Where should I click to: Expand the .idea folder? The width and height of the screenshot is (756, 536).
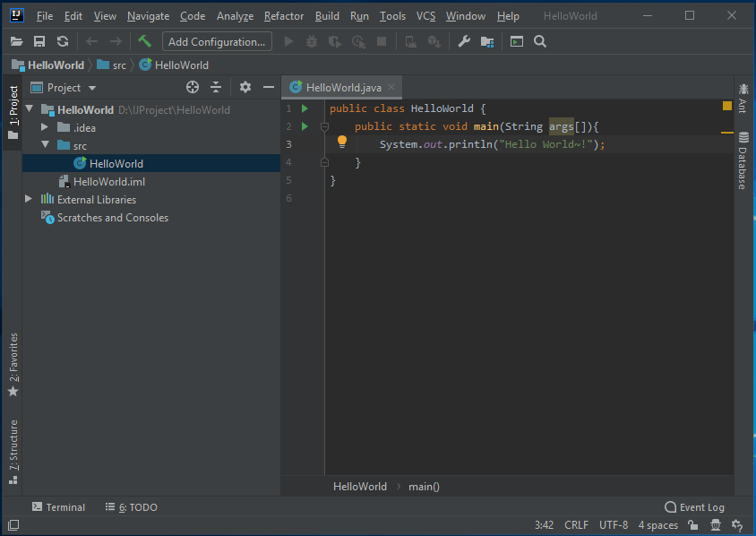pyautogui.click(x=45, y=127)
